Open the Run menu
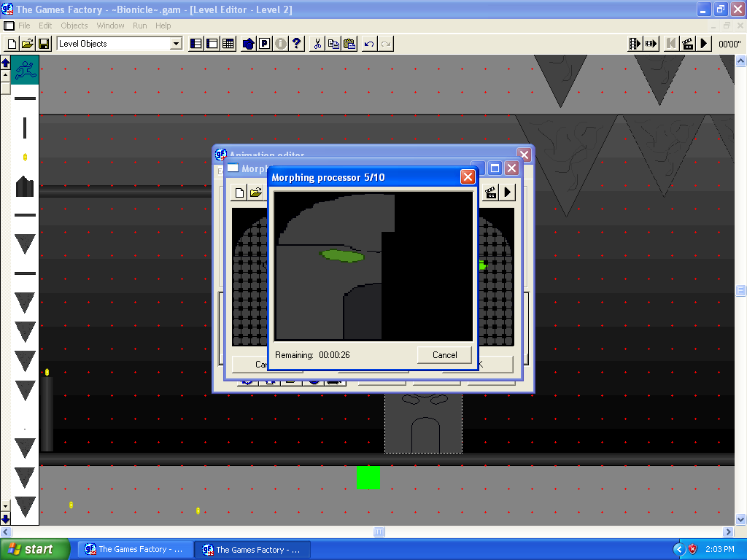The width and height of the screenshot is (747, 560). point(139,25)
